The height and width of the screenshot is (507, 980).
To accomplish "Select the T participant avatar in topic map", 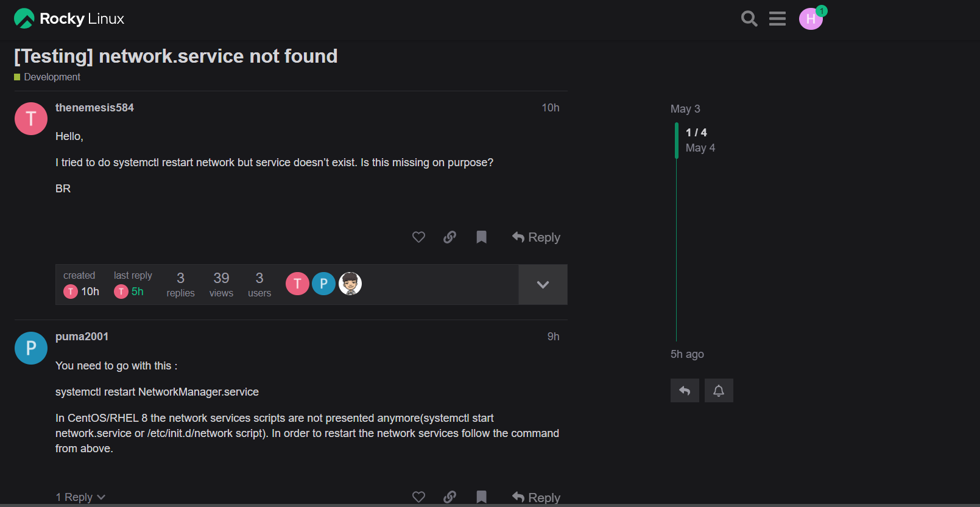I will [x=297, y=284].
